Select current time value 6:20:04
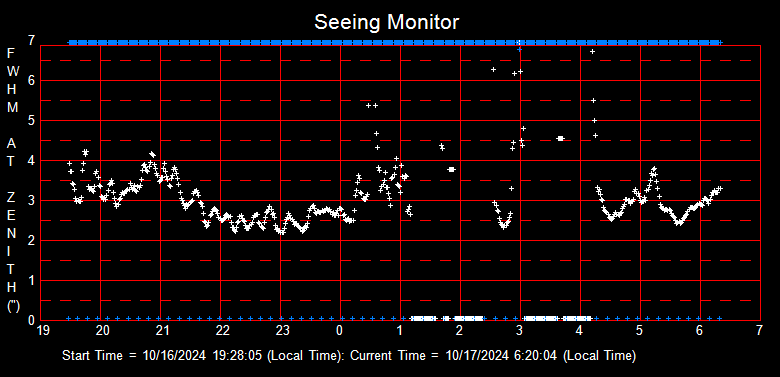This screenshot has width=780, height=377. pos(536,356)
